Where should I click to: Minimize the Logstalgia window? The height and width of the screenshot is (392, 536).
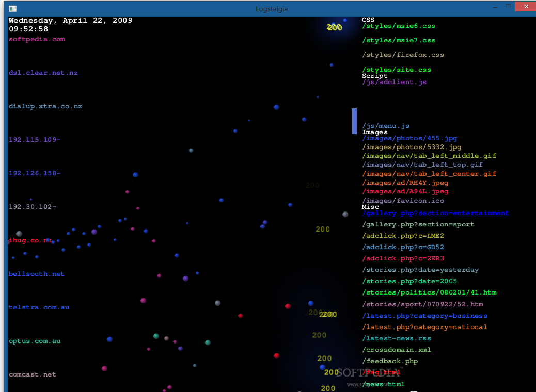click(x=495, y=7)
